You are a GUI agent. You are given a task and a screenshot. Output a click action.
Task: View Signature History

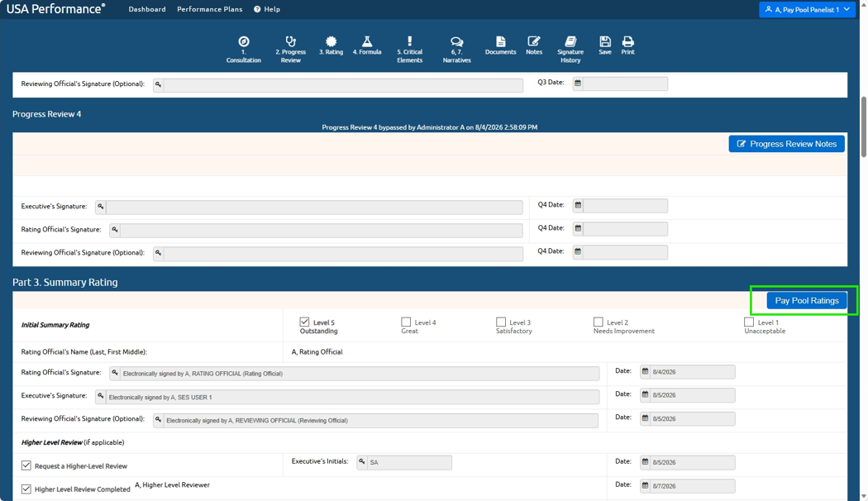click(570, 50)
